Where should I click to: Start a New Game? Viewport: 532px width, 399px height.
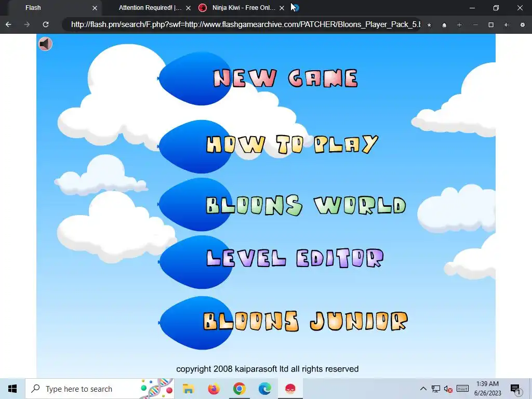point(285,78)
